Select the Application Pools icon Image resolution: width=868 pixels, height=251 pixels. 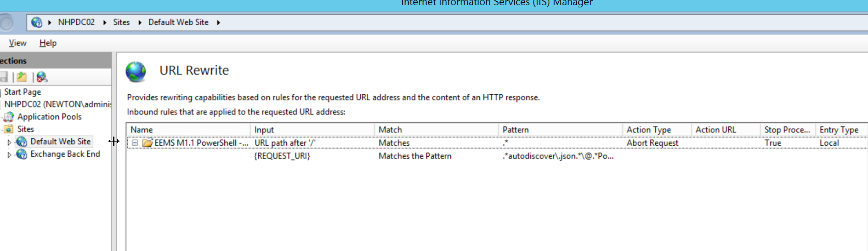[9, 117]
